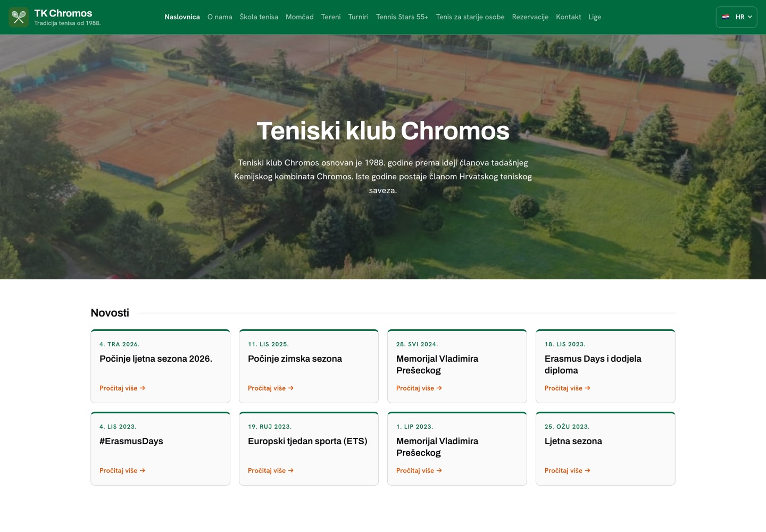
Task: Click the TK Chromos crossed rackets logo
Action: [19, 17]
